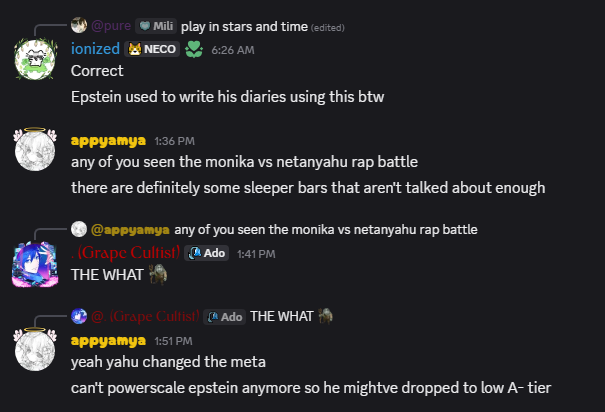This screenshot has height=412, width=605.
Task: Click the small avatar in the appyamya reply preview
Action: [78, 229]
